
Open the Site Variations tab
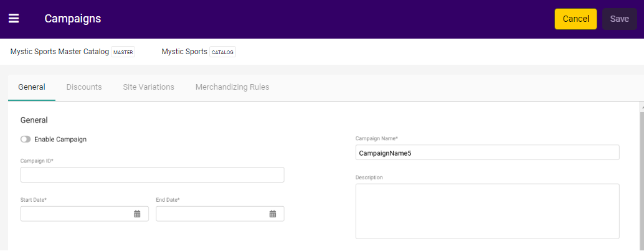[149, 87]
